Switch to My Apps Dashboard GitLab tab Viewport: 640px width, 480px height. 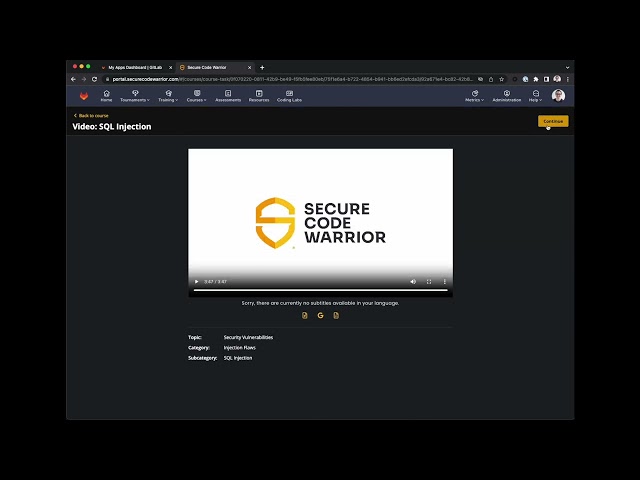tap(135, 67)
